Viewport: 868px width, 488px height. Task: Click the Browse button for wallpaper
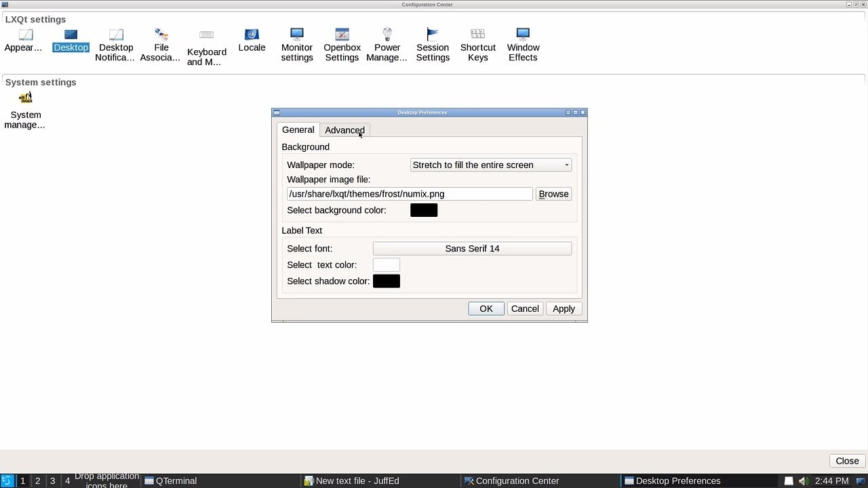click(x=553, y=194)
